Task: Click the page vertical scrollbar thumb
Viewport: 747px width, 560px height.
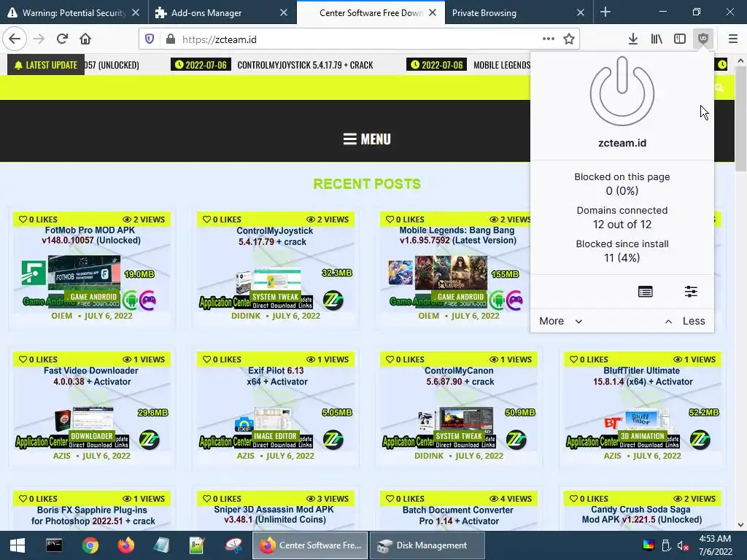Action: point(740,119)
